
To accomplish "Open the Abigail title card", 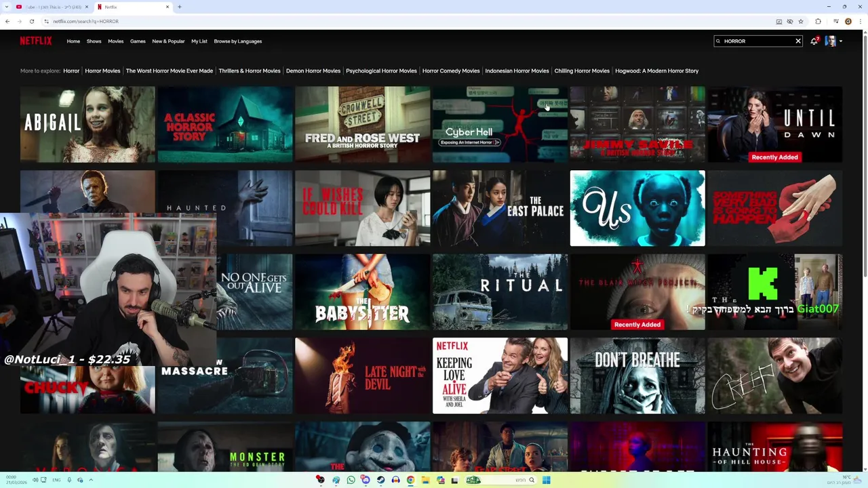I will point(87,125).
